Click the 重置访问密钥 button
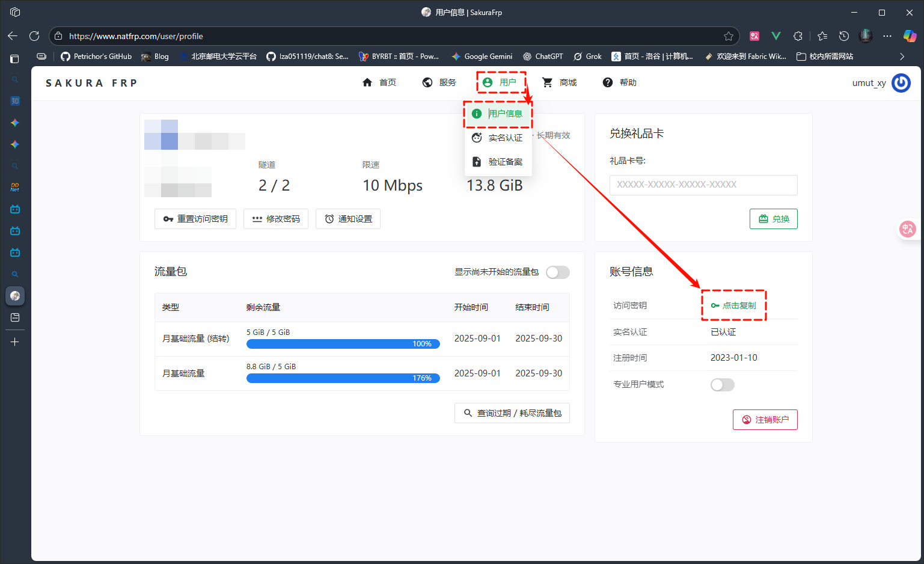The width and height of the screenshot is (924, 564). [x=195, y=219]
